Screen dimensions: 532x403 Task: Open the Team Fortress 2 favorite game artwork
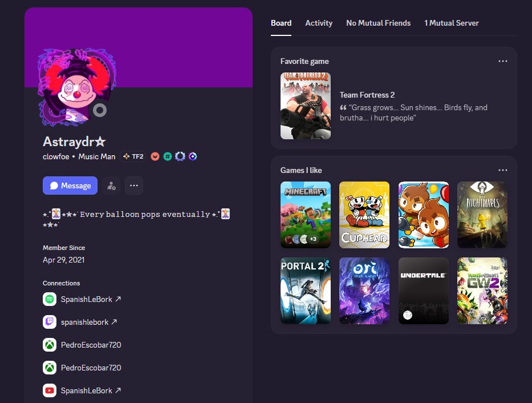click(x=305, y=106)
